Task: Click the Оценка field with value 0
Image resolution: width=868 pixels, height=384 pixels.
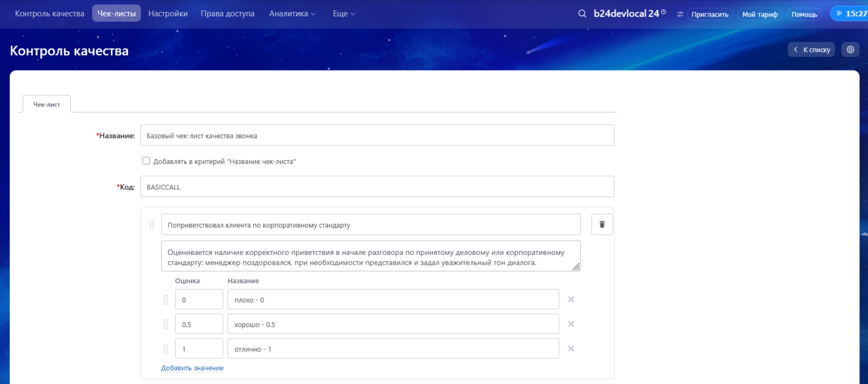Action: [199, 299]
